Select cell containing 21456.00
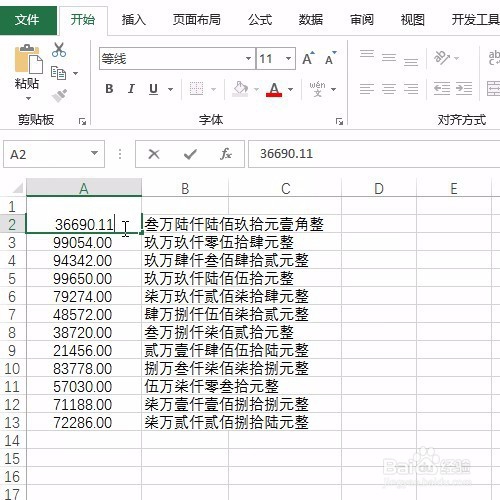This screenshot has width=500, height=500. click(84, 350)
